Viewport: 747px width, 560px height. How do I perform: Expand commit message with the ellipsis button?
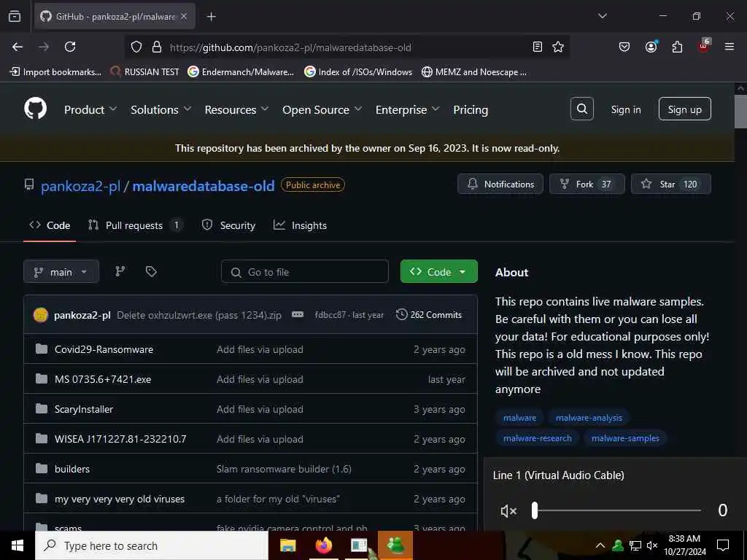pos(298,315)
